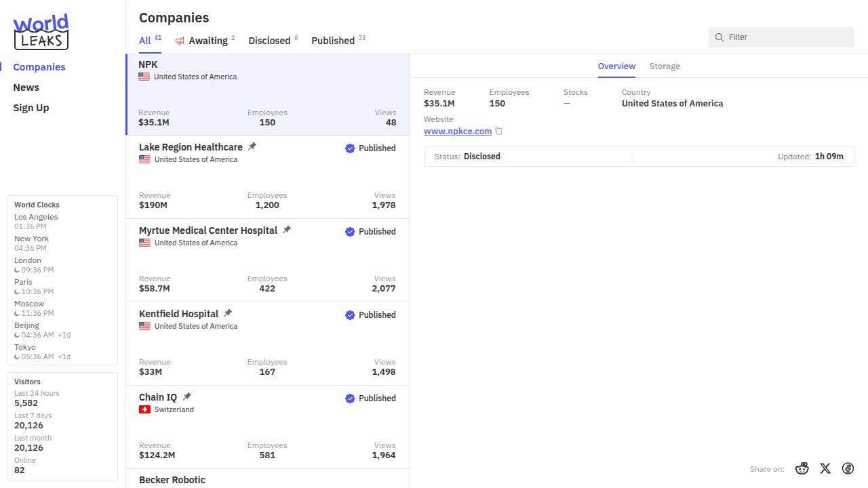Click the pin icon next to Myrtue Medical Center Hospital
Viewport: 868px width, 488px height.
287,230
